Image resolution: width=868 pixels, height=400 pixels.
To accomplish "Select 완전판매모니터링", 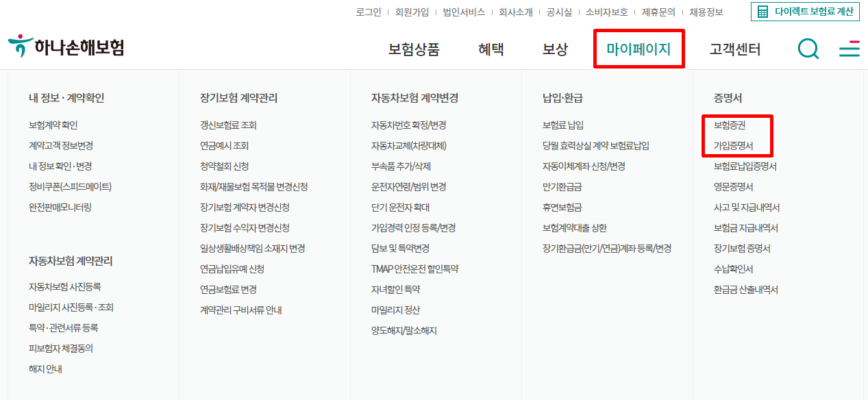I will pyautogui.click(x=60, y=208).
